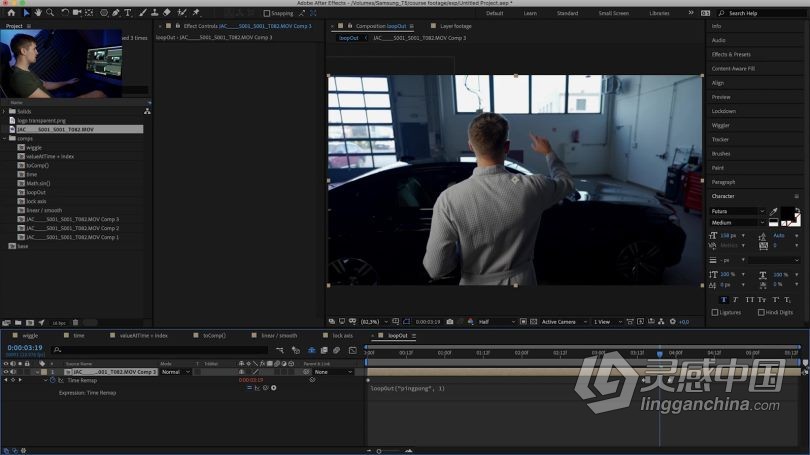Open the Medium font style dropdown
This screenshot has height=455, width=810.
click(738, 223)
